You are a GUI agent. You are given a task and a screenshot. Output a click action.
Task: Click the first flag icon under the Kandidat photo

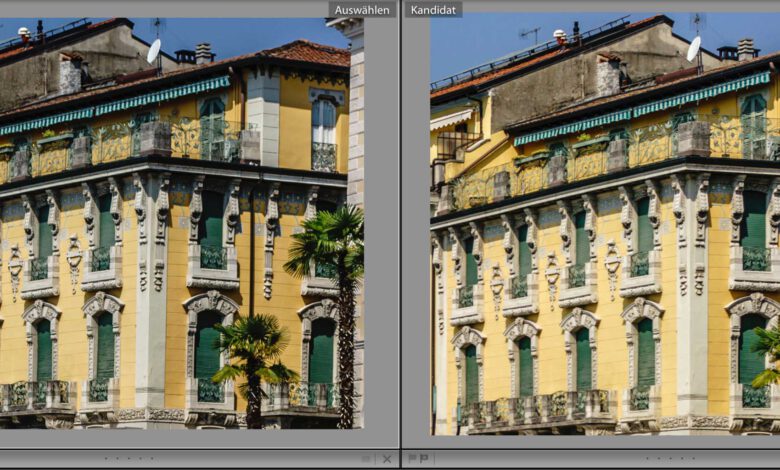[x=412, y=459]
